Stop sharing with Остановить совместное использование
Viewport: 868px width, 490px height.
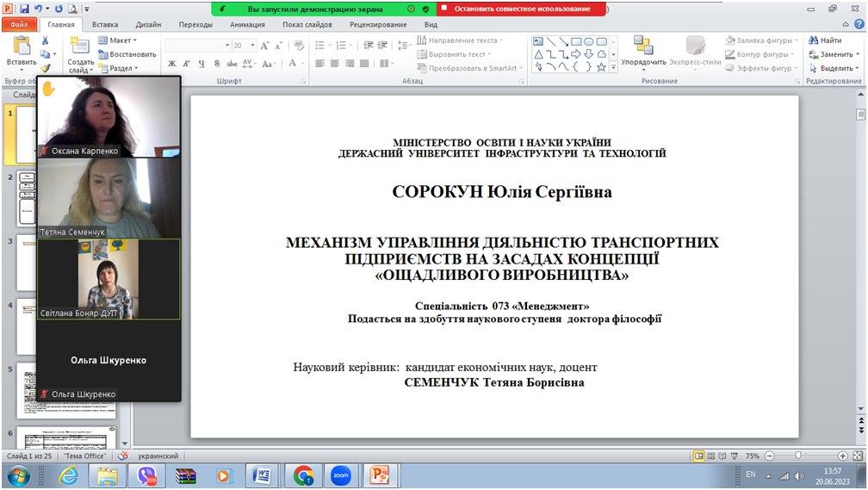(522, 9)
